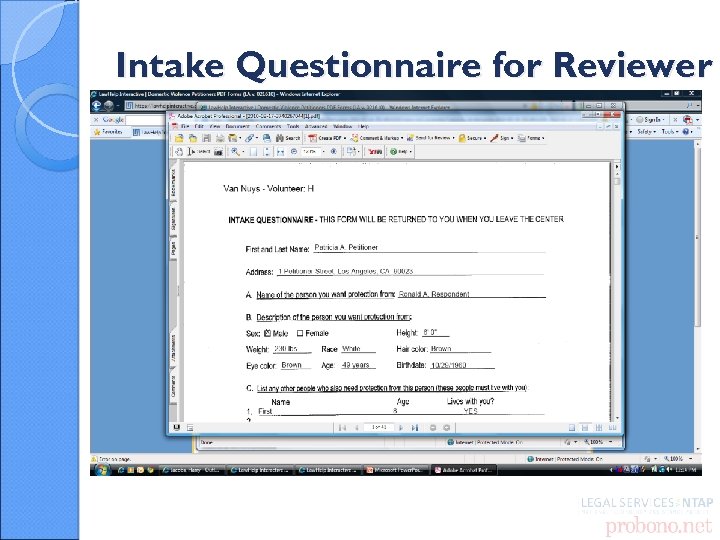Image resolution: width=720 pixels, height=540 pixels.
Task: Open the Comments menu in Acrobat
Action: 268,126
